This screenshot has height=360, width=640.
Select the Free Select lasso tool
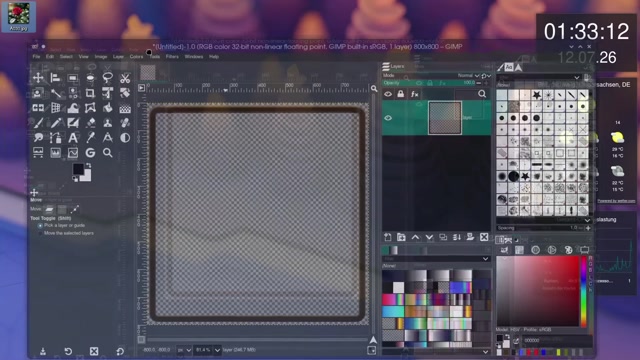point(107,78)
